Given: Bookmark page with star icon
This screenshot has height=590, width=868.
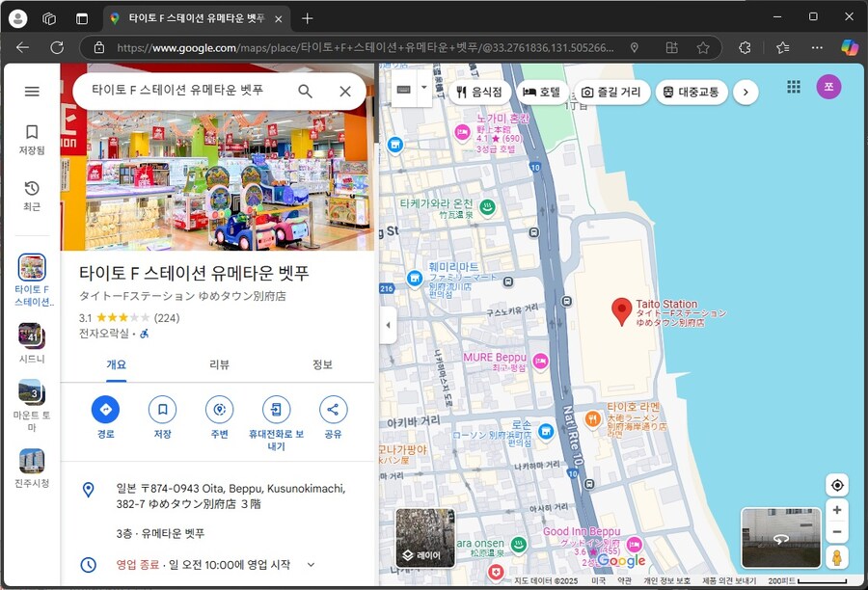Looking at the screenshot, I should (x=703, y=47).
